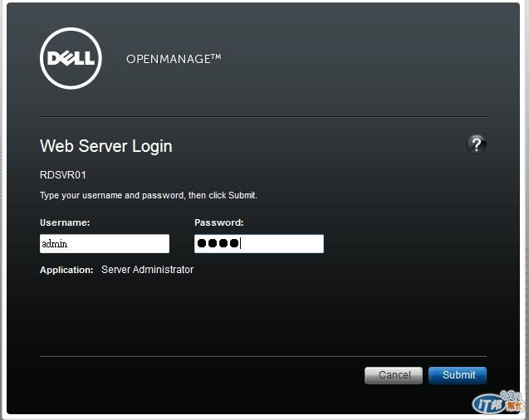
Task: Click the Password input field
Action: 259,243
